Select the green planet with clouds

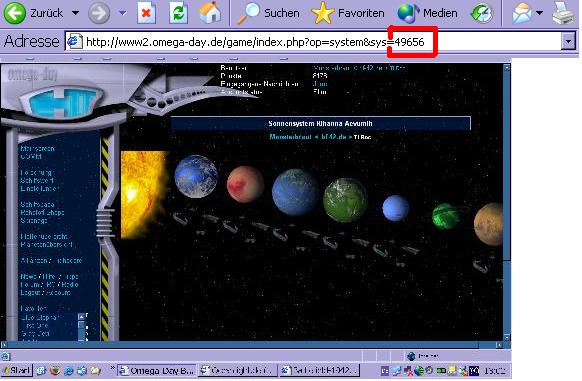pyautogui.click(x=345, y=199)
